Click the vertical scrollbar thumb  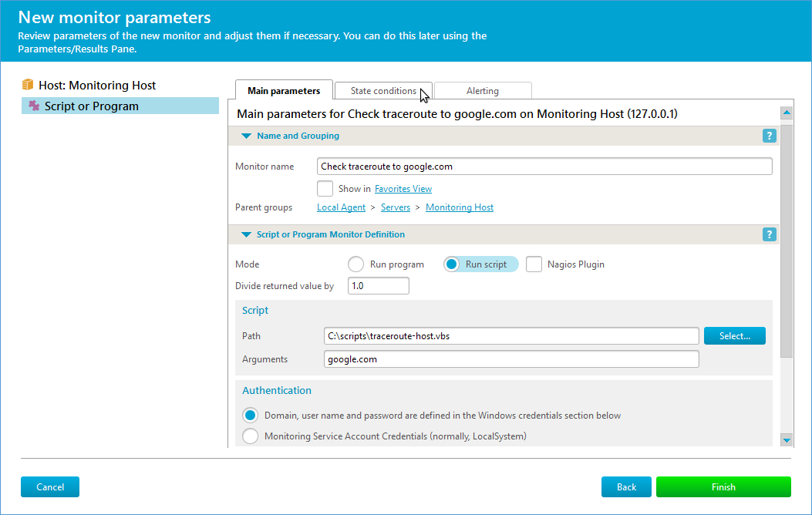[787, 241]
